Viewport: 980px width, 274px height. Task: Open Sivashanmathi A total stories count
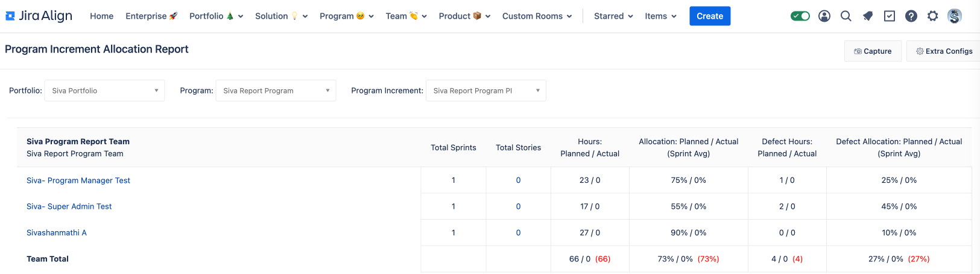(x=518, y=233)
